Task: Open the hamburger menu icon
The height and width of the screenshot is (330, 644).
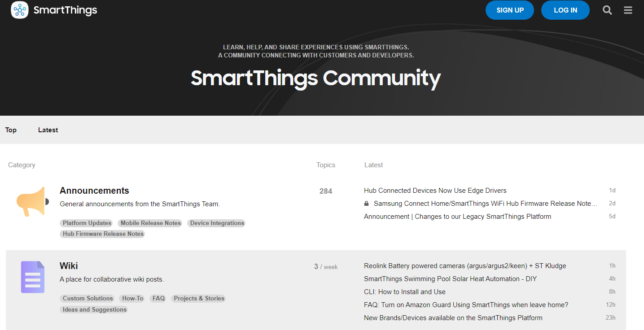Action: click(x=628, y=10)
